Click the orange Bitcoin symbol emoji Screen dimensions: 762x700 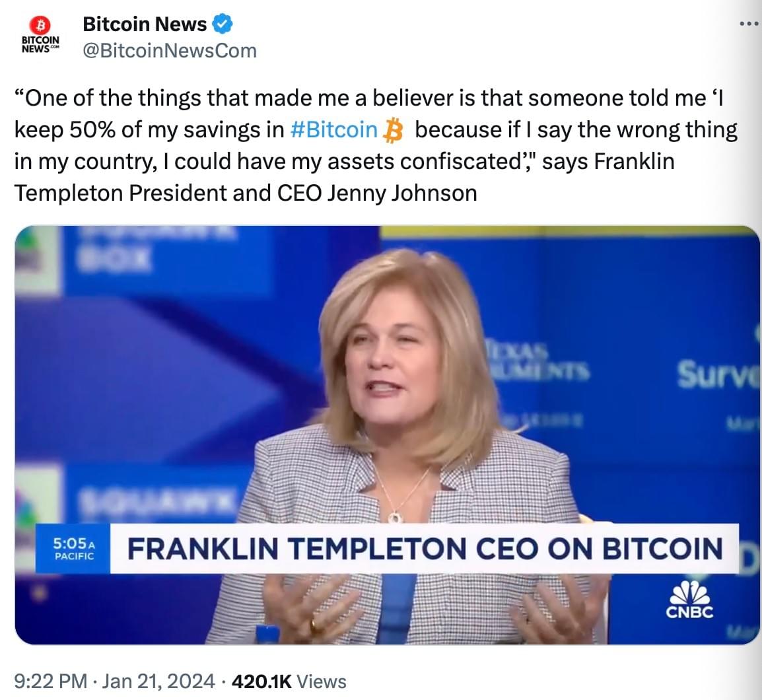[x=393, y=131]
